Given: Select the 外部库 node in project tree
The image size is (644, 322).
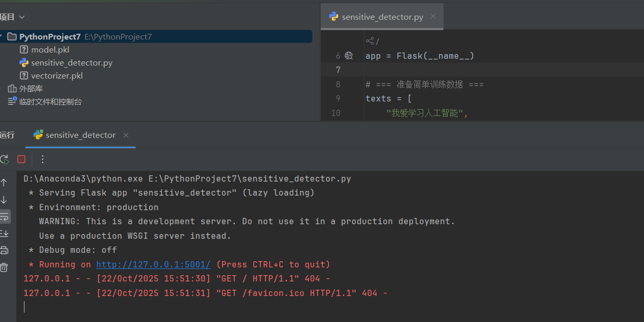Looking at the screenshot, I should point(31,89).
